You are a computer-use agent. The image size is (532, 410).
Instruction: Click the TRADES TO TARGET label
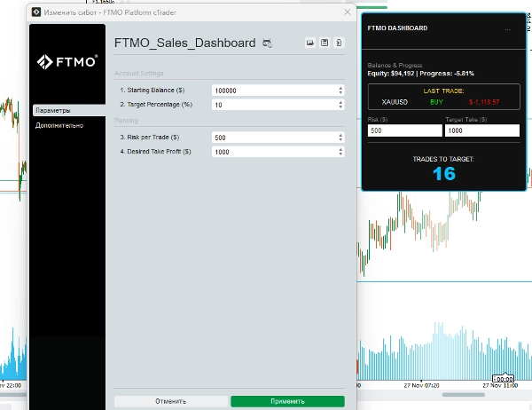443,159
